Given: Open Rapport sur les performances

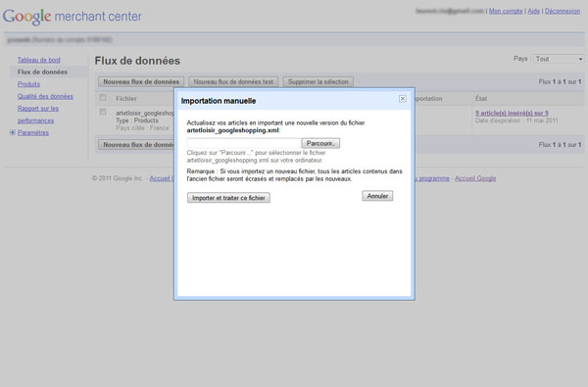Looking at the screenshot, I should click(x=38, y=115).
